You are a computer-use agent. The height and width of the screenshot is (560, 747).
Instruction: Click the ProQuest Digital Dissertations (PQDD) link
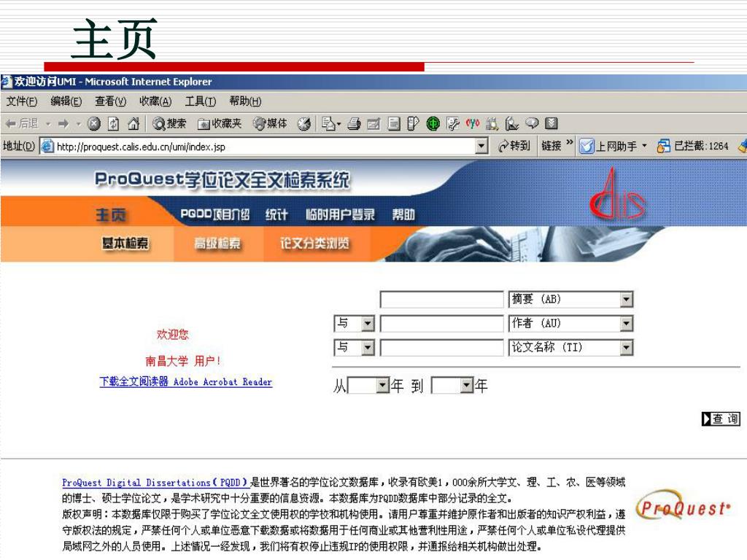point(156,483)
